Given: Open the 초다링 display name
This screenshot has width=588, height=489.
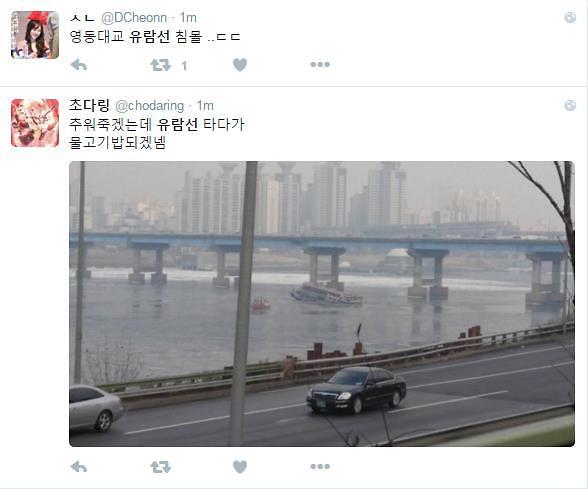Looking at the screenshot, I should [x=89, y=105].
